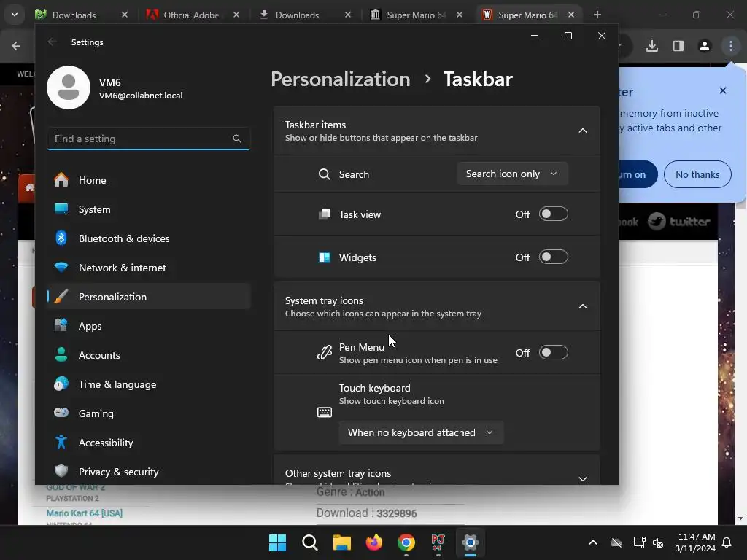Expand Other system tray icons section
Viewport: 747px width, 560px height.
pos(583,478)
